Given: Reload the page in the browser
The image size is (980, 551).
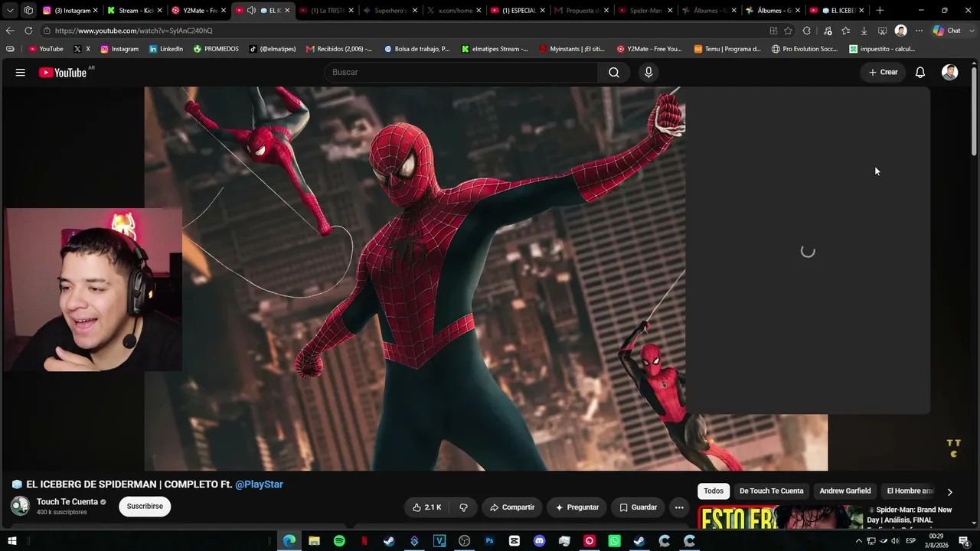Looking at the screenshot, I should pyautogui.click(x=28, y=31).
